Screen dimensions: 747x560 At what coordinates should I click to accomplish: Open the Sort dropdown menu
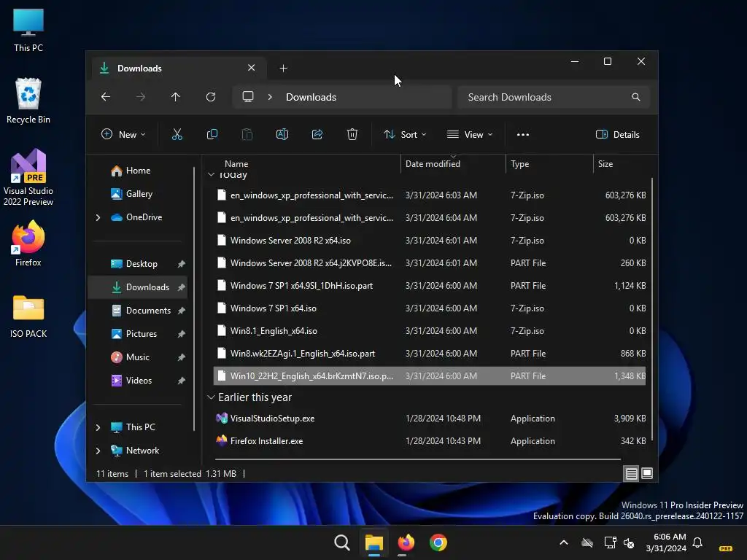(405, 135)
